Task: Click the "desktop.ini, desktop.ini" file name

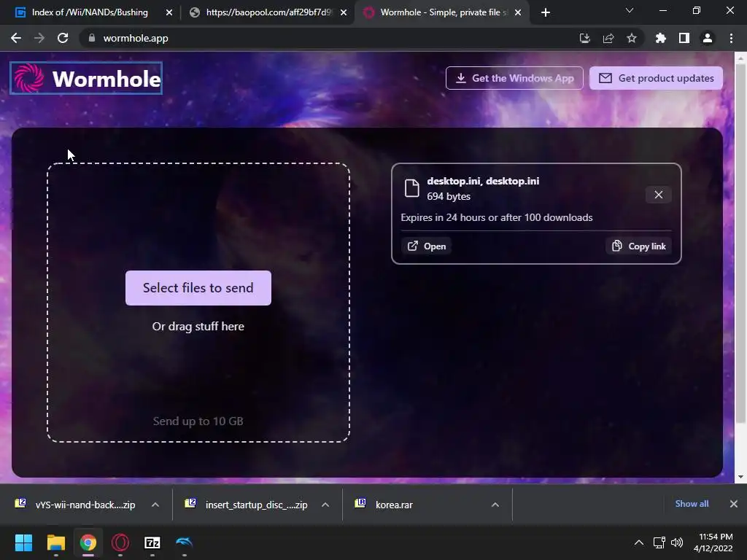Action: point(483,181)
